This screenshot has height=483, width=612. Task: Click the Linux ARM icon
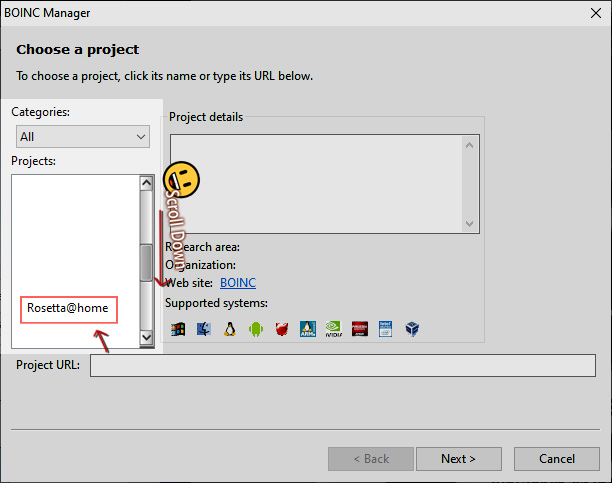[308, 329]
